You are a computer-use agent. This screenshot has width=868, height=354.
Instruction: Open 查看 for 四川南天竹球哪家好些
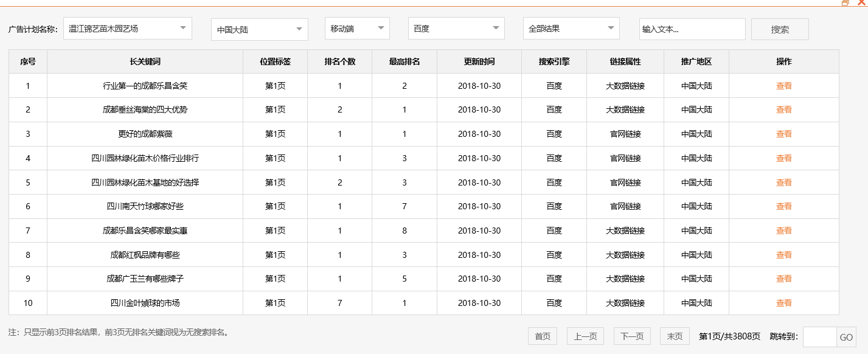tap(785, 206)
